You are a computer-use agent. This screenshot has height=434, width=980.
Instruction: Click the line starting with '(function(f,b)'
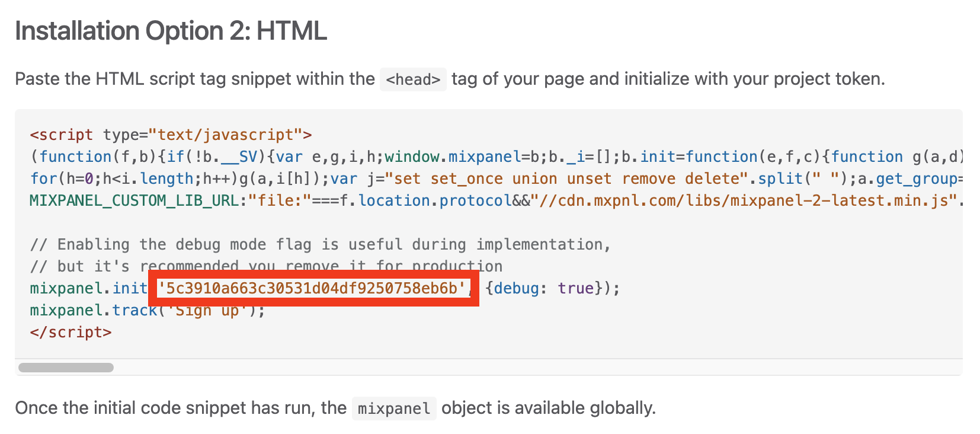click(x=496, y=157)
